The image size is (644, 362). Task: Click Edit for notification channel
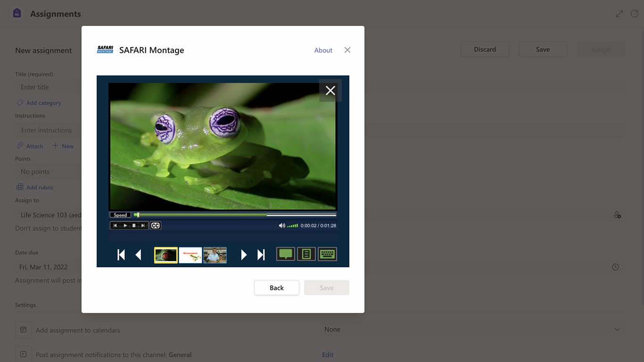(328, 355)
